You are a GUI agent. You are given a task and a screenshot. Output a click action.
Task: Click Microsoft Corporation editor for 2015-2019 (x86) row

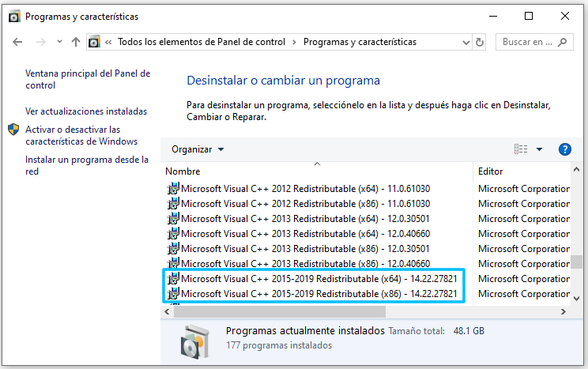(x=524, y=294)
